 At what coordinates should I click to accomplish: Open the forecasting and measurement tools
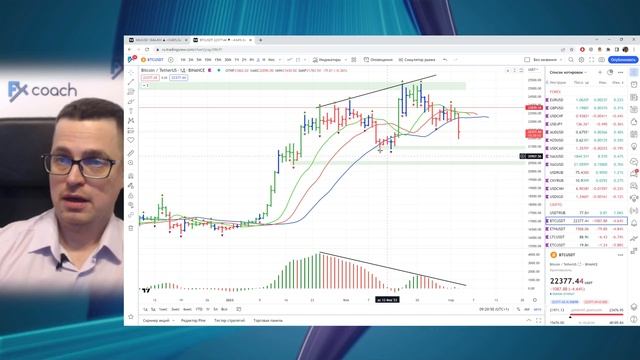coord(131,131)
